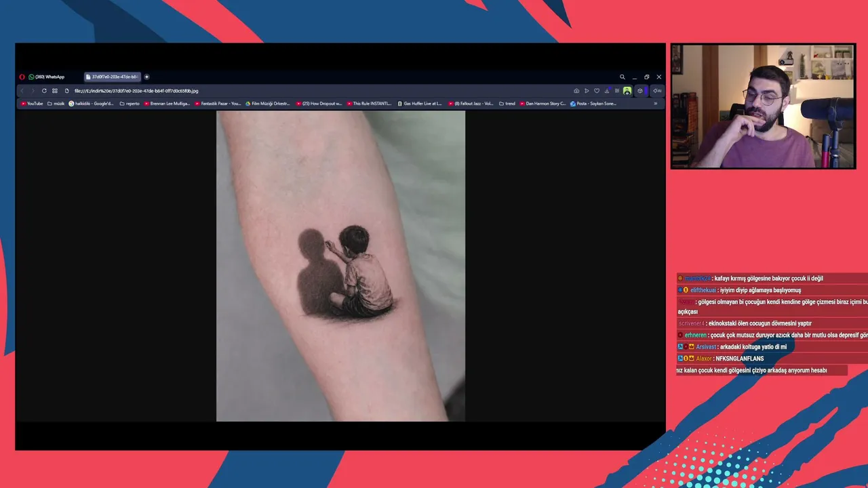Go back to the previous page
The image size is (868, 488).
(22, 91)
